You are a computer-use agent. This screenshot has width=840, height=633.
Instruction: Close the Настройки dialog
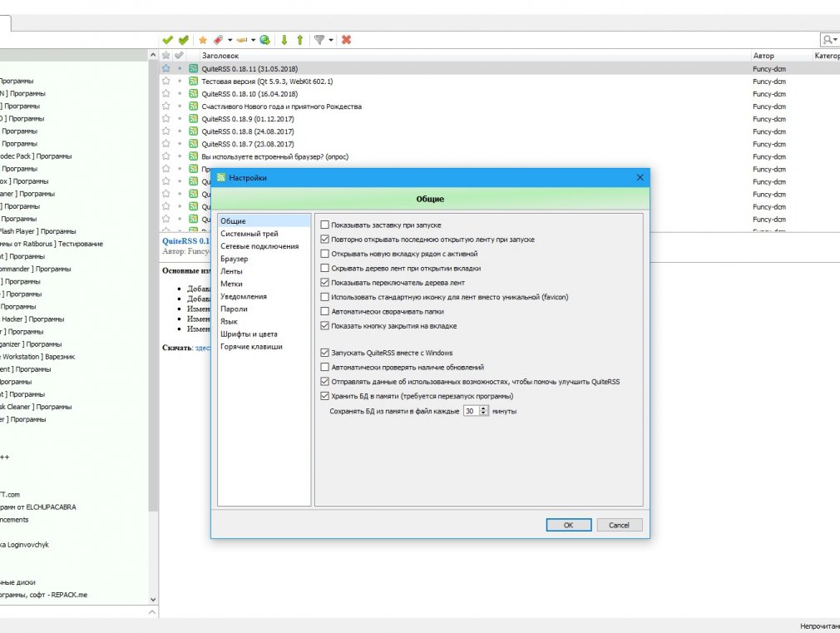click(640, 177)
